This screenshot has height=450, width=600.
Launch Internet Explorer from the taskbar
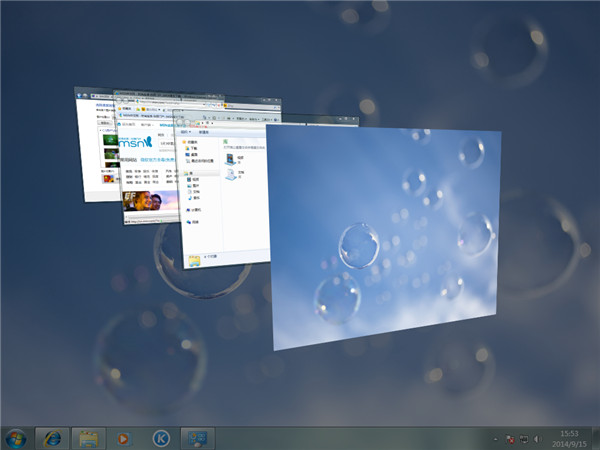[51, 438]
